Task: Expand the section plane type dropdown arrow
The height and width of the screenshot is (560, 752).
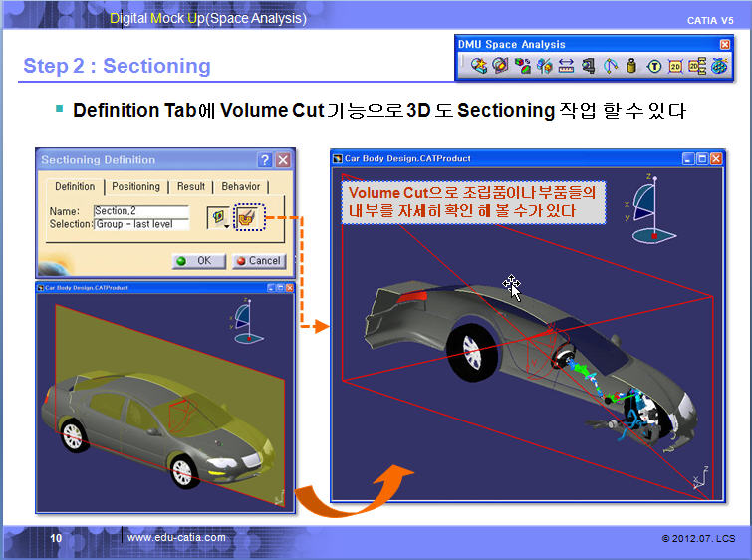Action: (x=227, y=226)
